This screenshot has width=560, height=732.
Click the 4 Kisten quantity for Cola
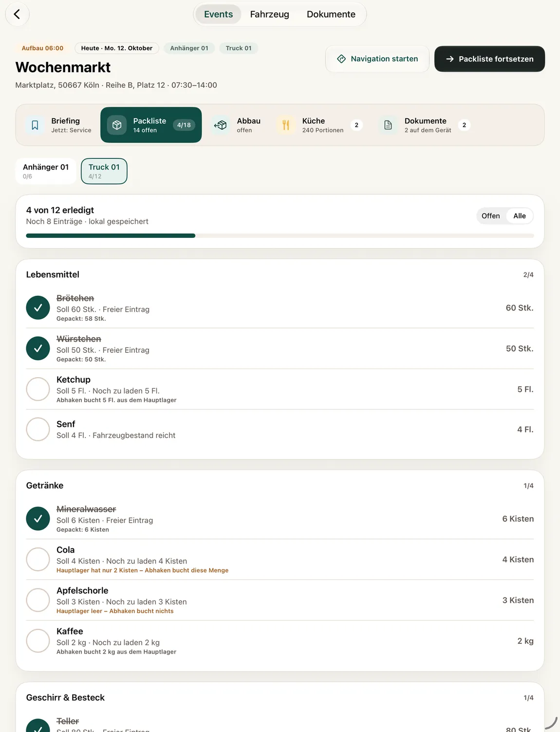pyautogui.click(x=518, y=559)
